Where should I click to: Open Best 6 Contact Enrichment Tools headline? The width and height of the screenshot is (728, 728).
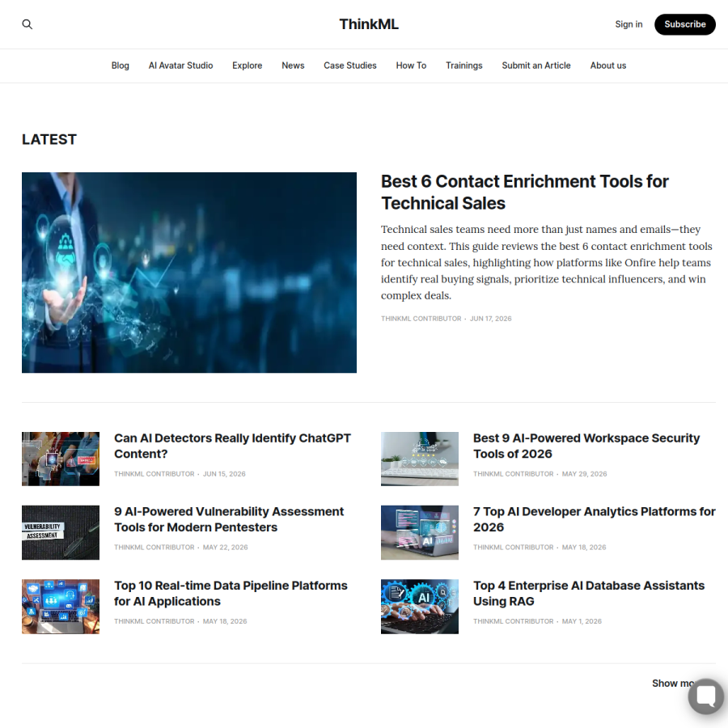[525, 193]
